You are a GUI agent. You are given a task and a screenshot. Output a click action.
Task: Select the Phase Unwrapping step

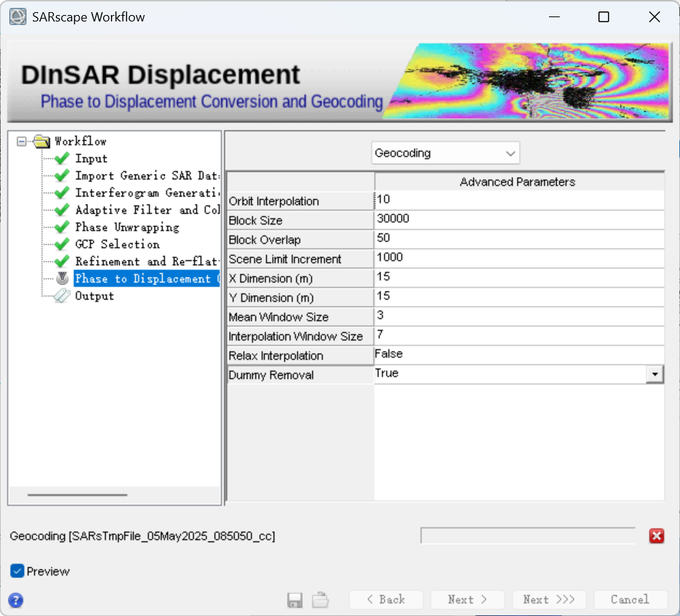pyautogui.click(x=127, y=227)
